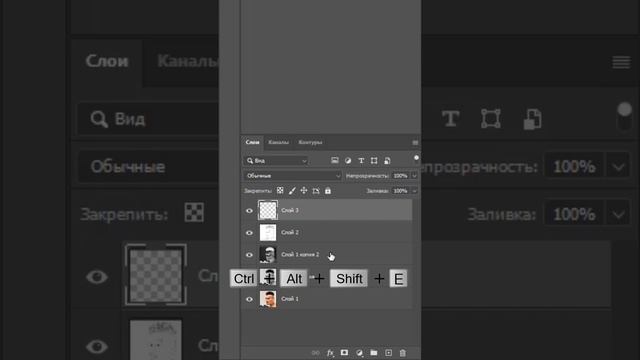Click the Слой 3 transparent thumbnail
This screenshot has height=360, width=640.
pyautogui.click(x=268, y=210)
